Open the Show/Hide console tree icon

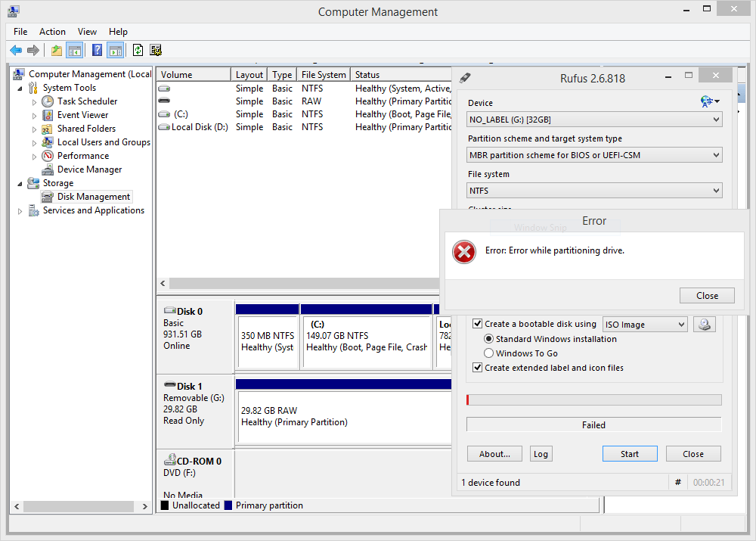76,50
